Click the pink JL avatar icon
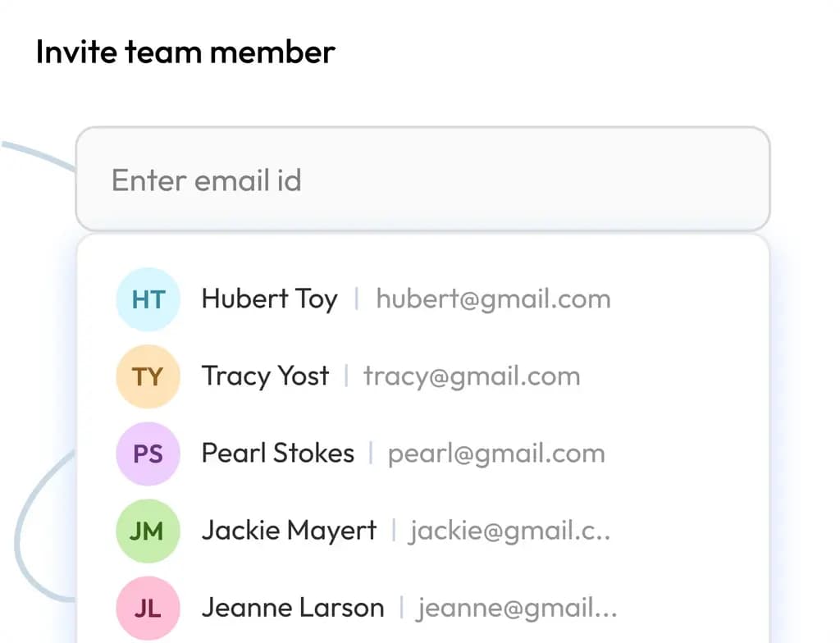 click(148, 608)
